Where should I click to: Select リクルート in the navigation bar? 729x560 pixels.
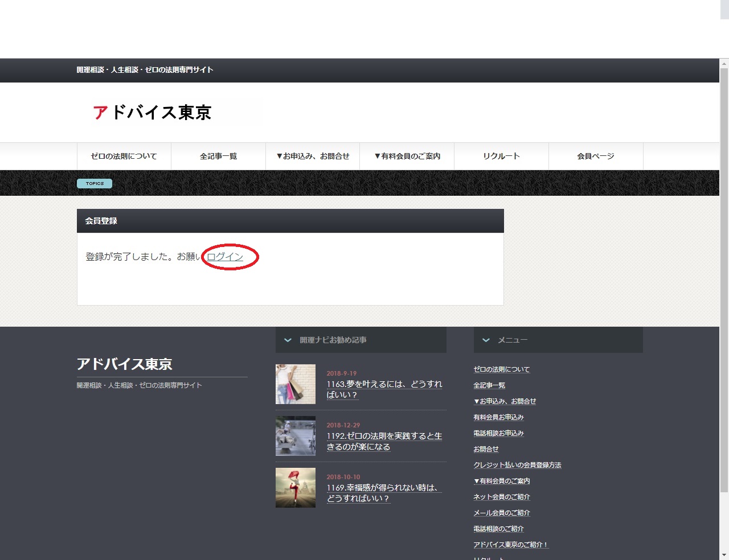[501, 157]
